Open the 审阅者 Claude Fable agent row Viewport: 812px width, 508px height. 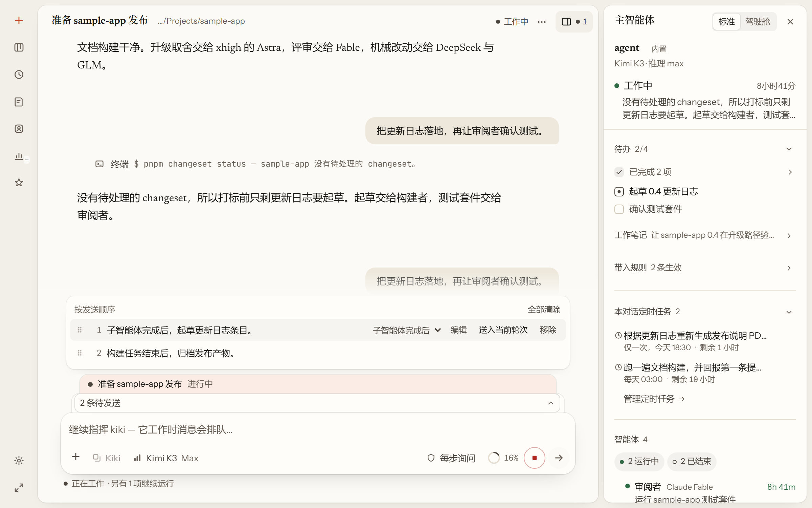pyautogui.click(x=710, y=492)
